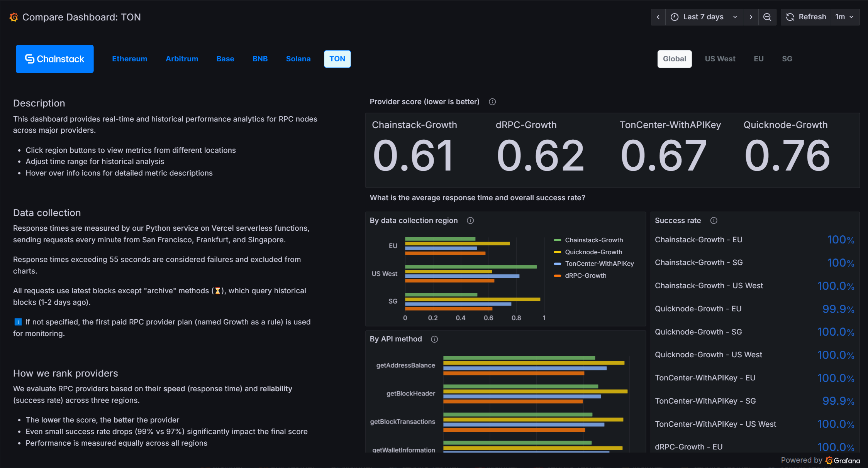Viewport: 868px width, 468px height.
Task: Select the SG region button
Action: point(787,59)
